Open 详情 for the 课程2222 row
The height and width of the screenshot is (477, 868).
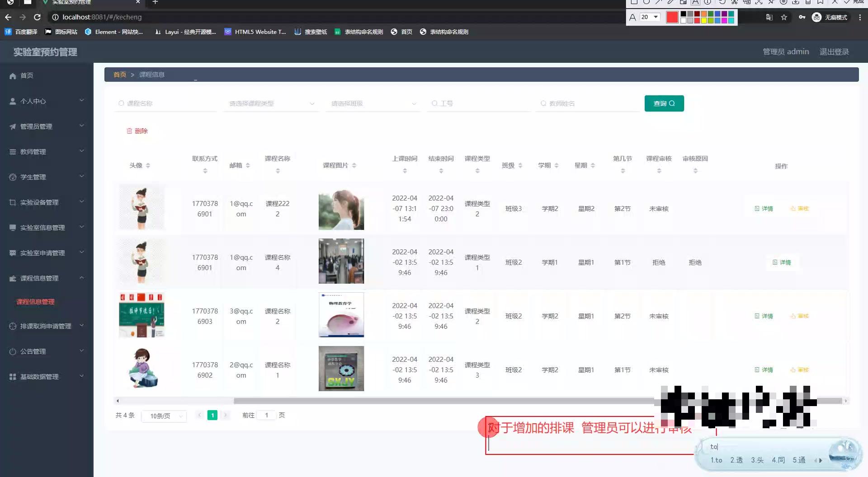coord(763,208)
